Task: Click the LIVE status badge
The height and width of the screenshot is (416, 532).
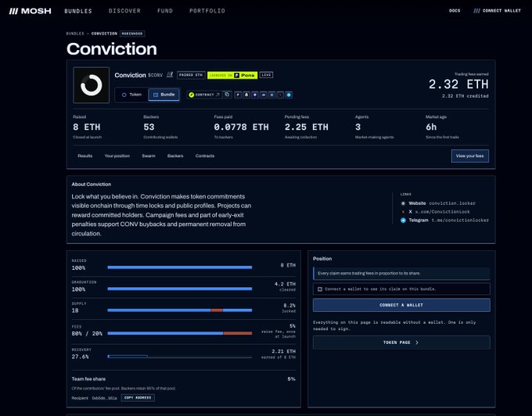Action: (266, 75)
